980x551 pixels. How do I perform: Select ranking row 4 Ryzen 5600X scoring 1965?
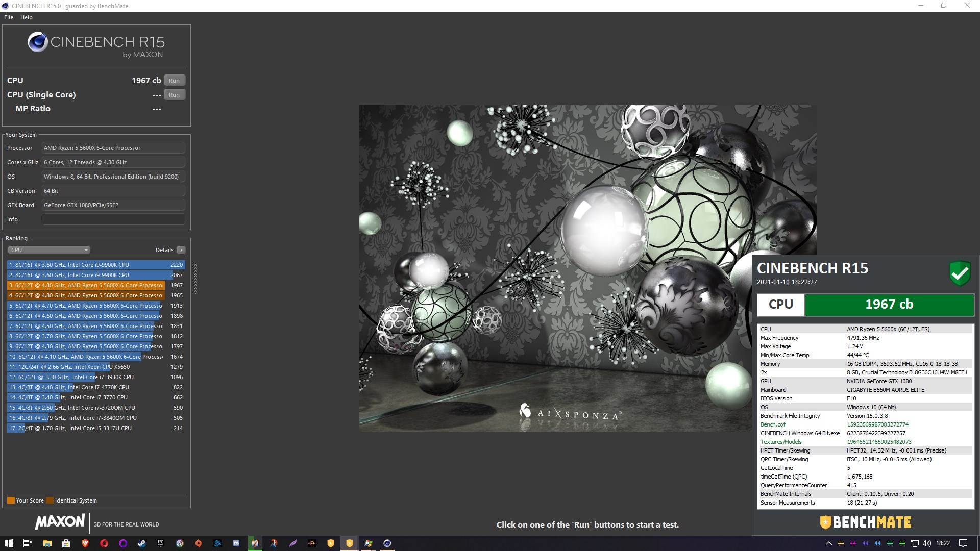click(x=96, y=295)
